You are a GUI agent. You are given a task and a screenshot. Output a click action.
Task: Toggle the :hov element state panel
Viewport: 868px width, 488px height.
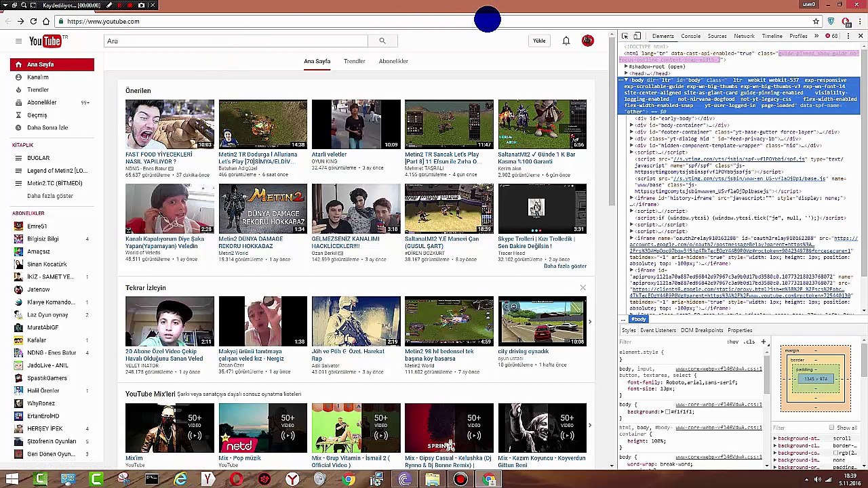pyautogui.click(x=733, y=342)
